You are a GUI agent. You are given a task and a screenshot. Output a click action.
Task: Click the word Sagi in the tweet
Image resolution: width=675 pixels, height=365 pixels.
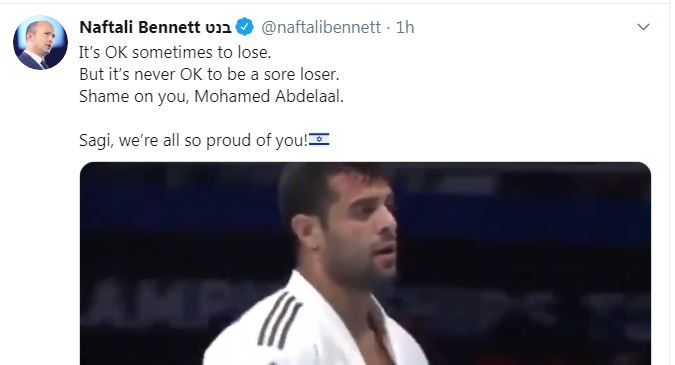click(x=94, y=141)
